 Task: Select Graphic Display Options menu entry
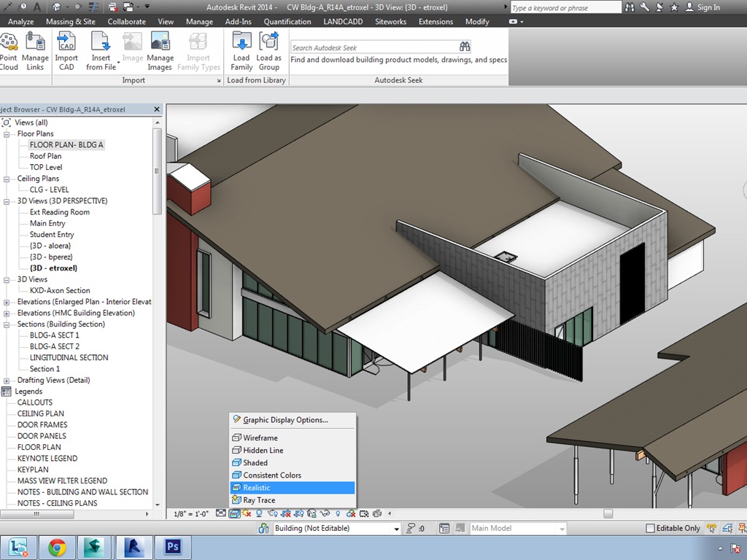click(285, 420)
